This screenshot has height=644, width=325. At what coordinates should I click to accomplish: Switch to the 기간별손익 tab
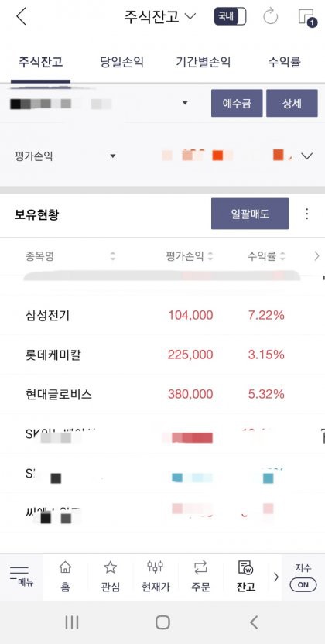click(203, 63)
